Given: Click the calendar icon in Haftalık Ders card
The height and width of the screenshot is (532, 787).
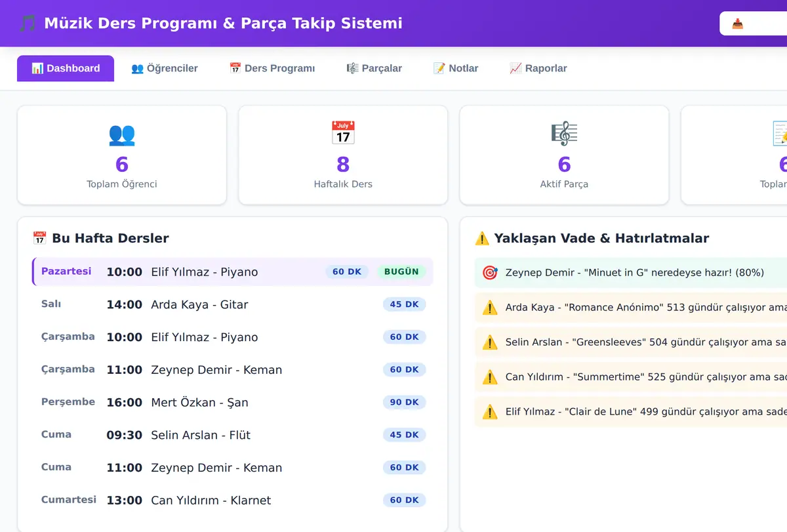Looking at the screenshot, I should pyautogui.click(x=343, y=133).
